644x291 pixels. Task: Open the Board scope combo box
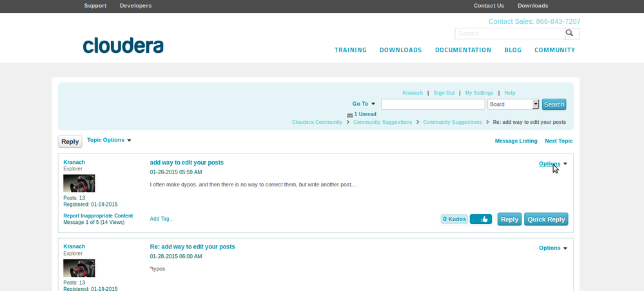(513, 104)
